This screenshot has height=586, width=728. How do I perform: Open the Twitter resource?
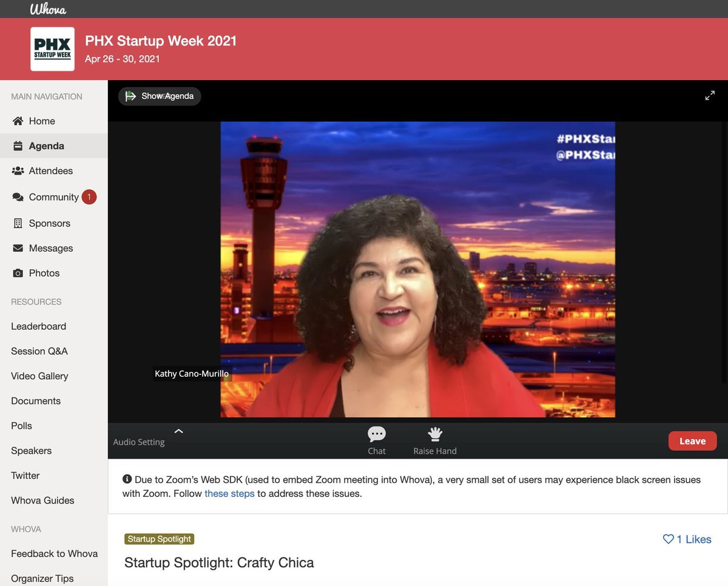pyautogui.click(x=25, y=476)
